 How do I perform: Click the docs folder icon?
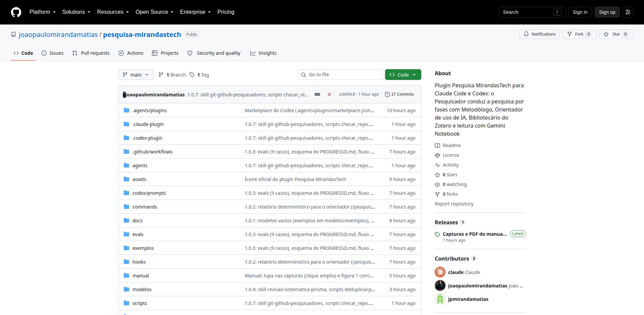pos(126,220)
